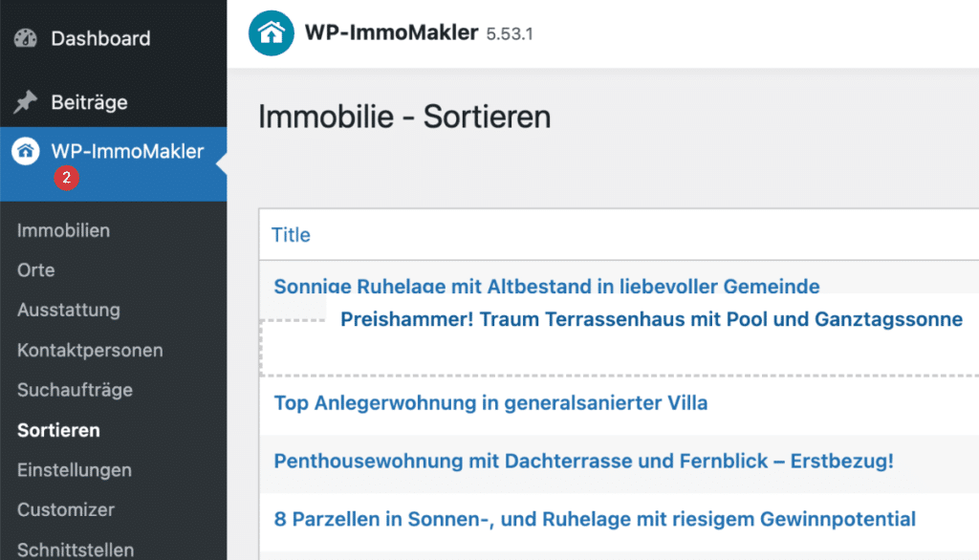Click the 8 Parzellen in Sonnen- listing

[x=595, y=520]
